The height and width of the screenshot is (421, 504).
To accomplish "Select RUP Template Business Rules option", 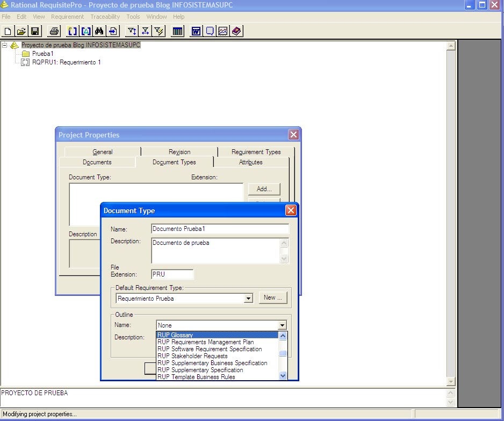I will [217, 377].
